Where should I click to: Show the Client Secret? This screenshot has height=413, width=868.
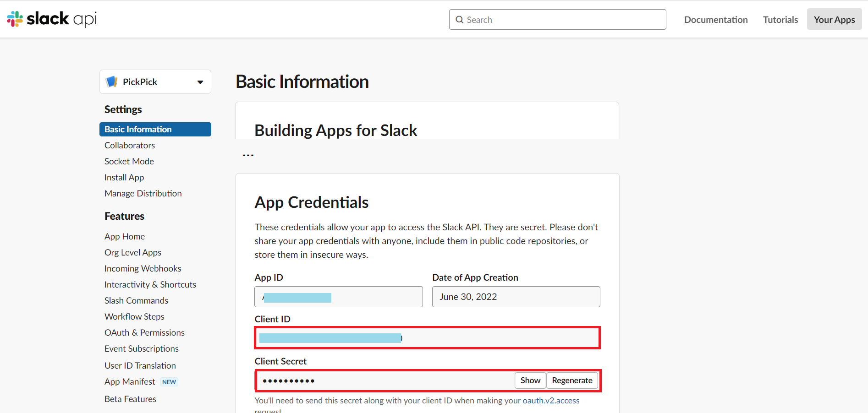tap(530, 380)
